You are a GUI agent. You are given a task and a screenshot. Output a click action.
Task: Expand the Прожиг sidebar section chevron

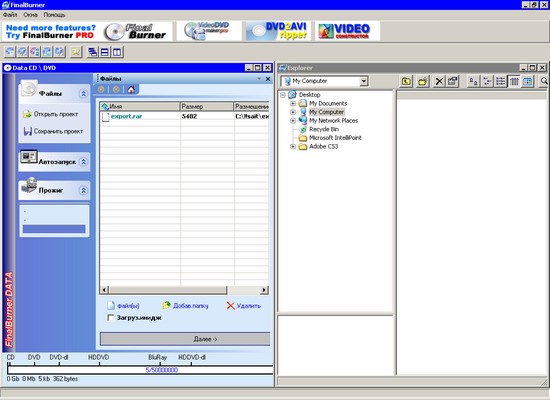(83, 190)
